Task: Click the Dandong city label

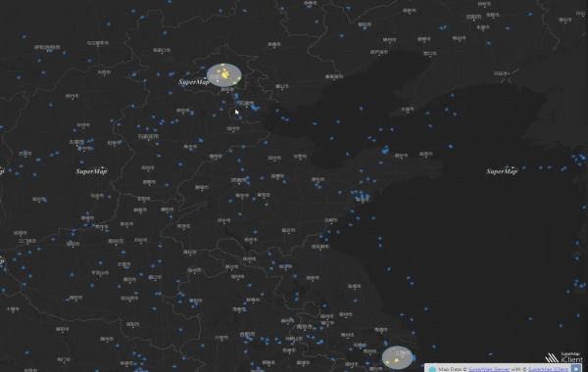Action: (x=502, y=73)
